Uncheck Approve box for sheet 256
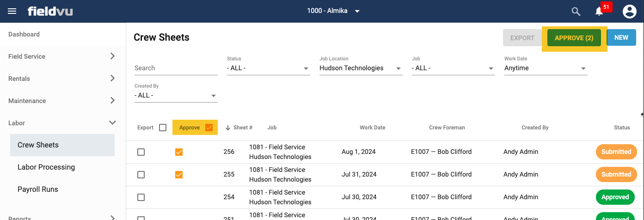The height and width of the screenshot is (220, 644). [179, 152]
